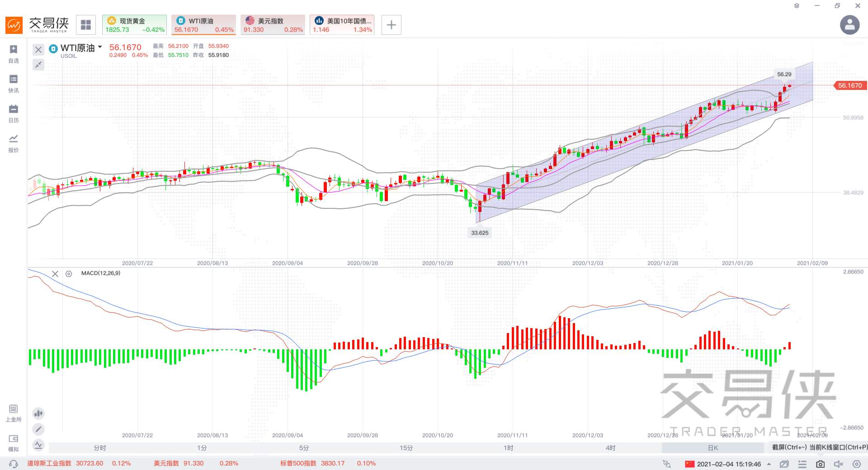Open 报价 quotes in sidebar
The image size is (868, 470).
click(x=14, y=144)
